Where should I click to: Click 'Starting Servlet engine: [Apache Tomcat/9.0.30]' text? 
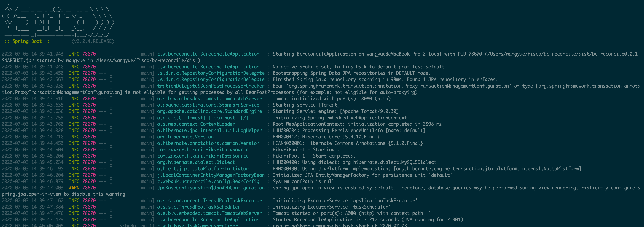point(335,111)
